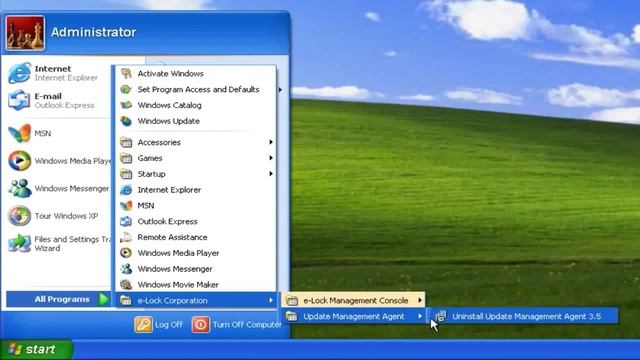Expand the Accessories submenu arrow
Viewport: 640px width, 360px height.
click(x=271, y=142)
